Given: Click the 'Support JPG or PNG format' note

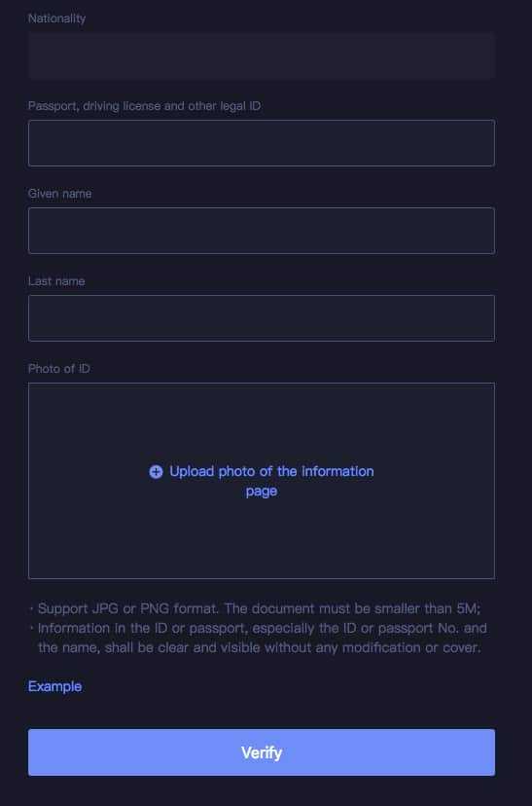Looking at the screenshot, I should pyautogui.click(x=260, y=608).
